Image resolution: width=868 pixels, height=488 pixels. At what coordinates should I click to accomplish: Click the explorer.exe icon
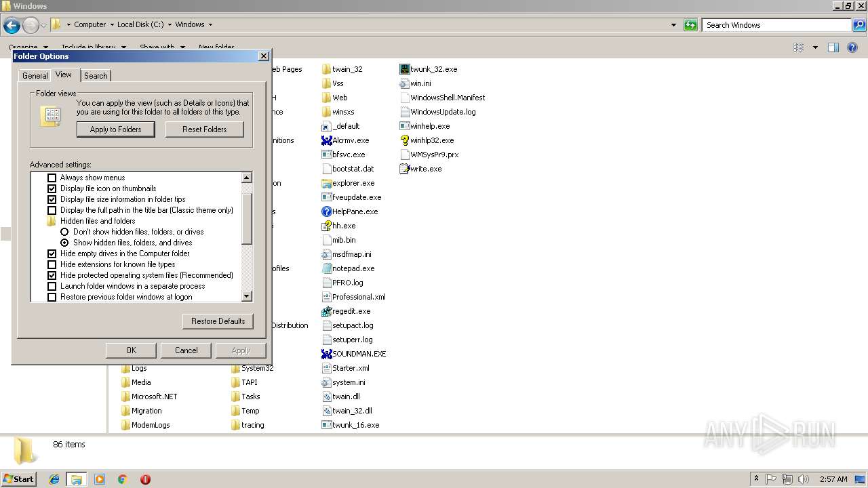tap(326, 183)
